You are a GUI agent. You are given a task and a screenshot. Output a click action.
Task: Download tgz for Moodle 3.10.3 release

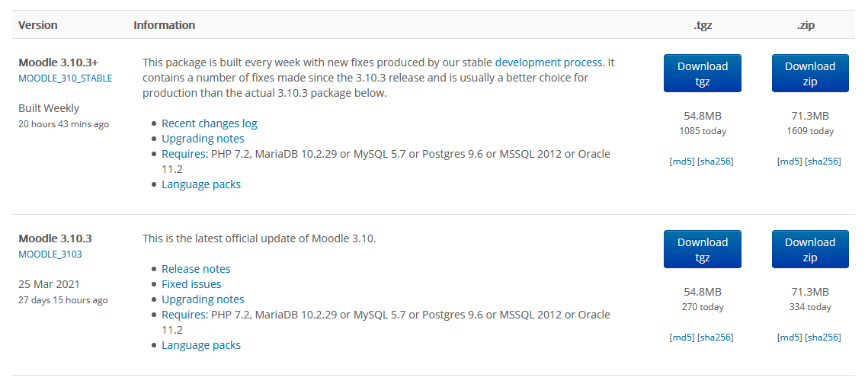click(x=702, y=250)
